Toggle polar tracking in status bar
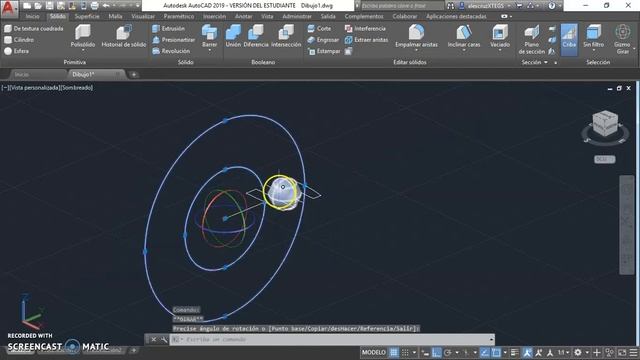The image size is (640, 360). point(448,352)
